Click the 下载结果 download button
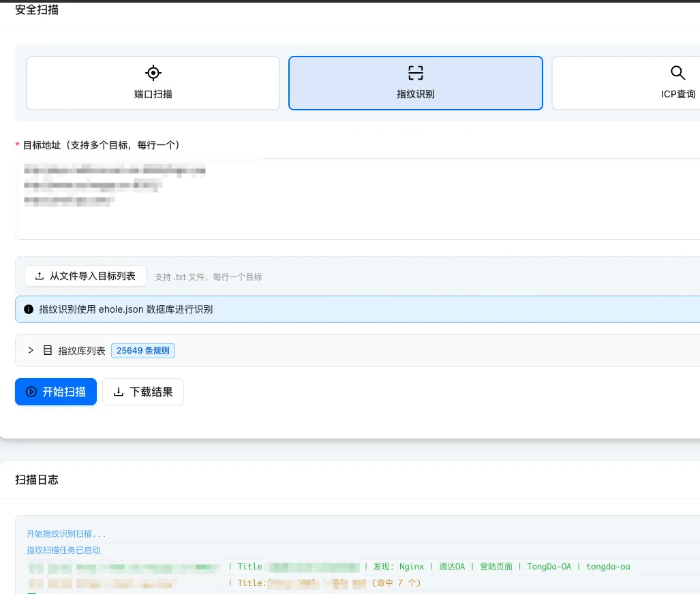Viewport: 700px width, 594px height. [x=143, y=392]
